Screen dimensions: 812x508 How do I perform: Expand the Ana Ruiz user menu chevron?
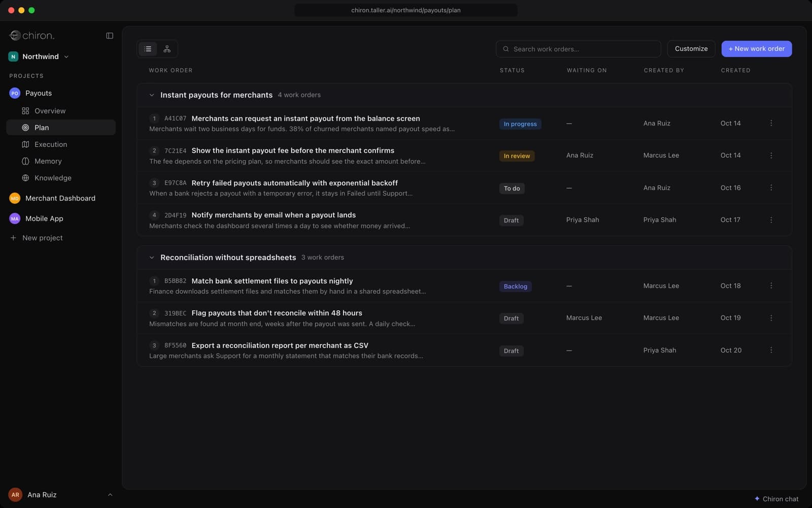[110, 495]
